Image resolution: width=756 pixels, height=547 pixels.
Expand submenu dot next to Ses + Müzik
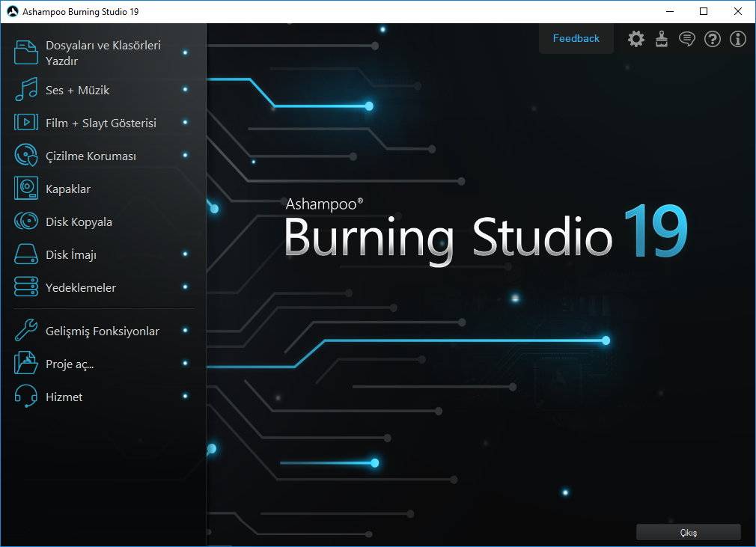pos(185,90)
